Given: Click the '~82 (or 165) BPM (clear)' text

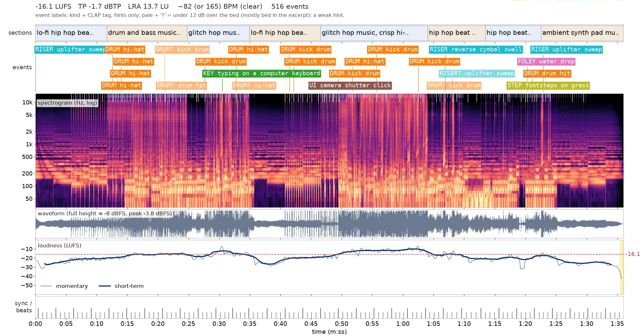Looking at the screenshot, I should (x=220, y=6).
